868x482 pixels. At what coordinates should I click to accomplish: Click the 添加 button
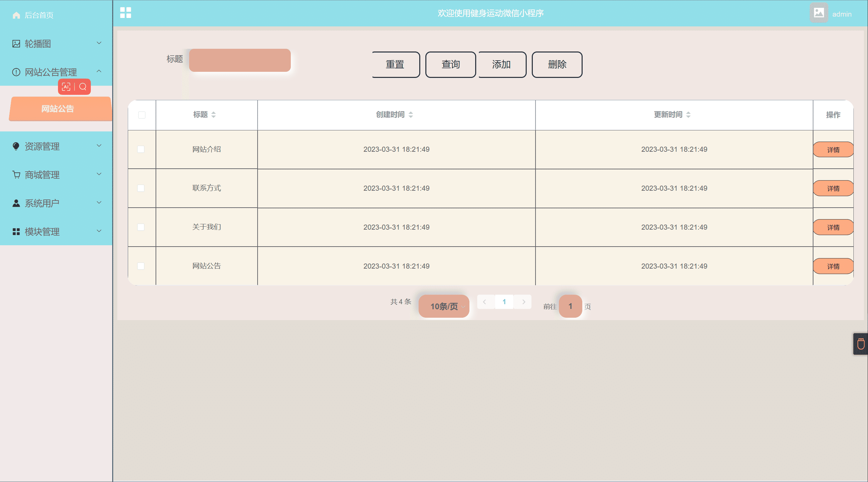pyautogui.click(x=502, y=64)
